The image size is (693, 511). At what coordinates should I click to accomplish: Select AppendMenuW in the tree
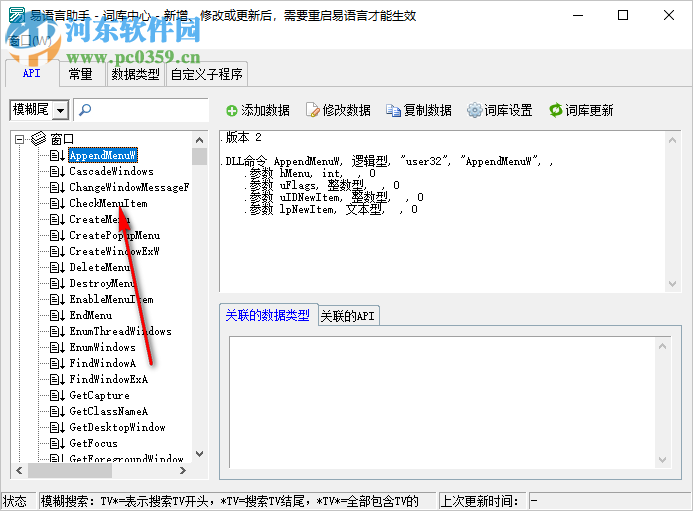103,156
